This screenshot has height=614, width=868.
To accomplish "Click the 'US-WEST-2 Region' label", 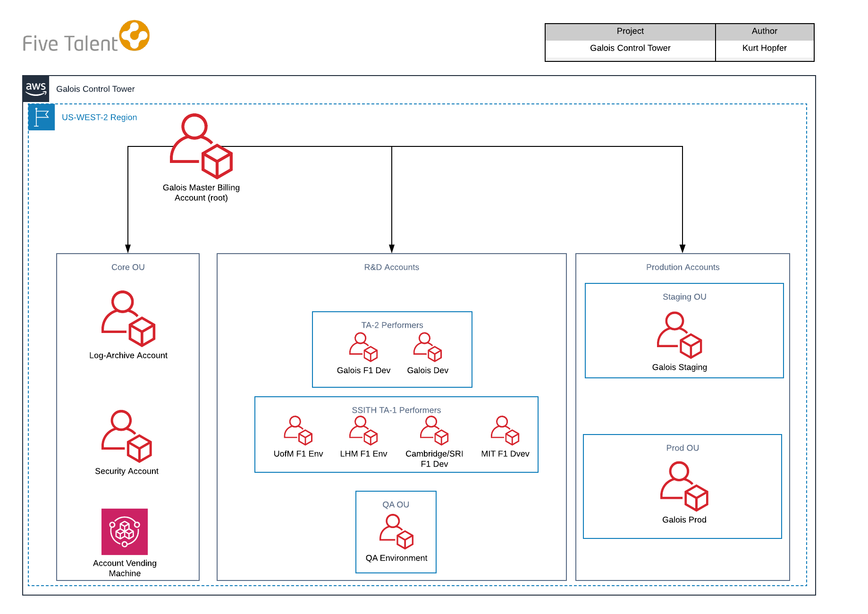I will click(x=100, y=117).
